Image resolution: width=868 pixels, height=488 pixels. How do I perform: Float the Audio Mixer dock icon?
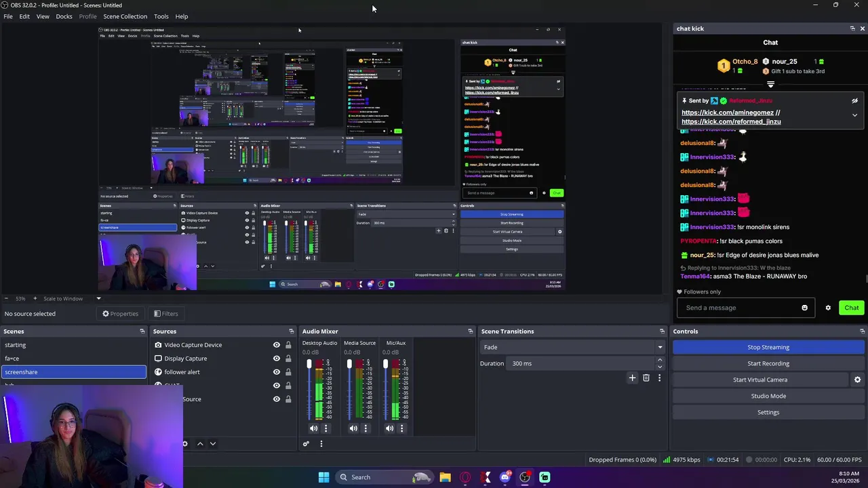(x=471, y=331)
